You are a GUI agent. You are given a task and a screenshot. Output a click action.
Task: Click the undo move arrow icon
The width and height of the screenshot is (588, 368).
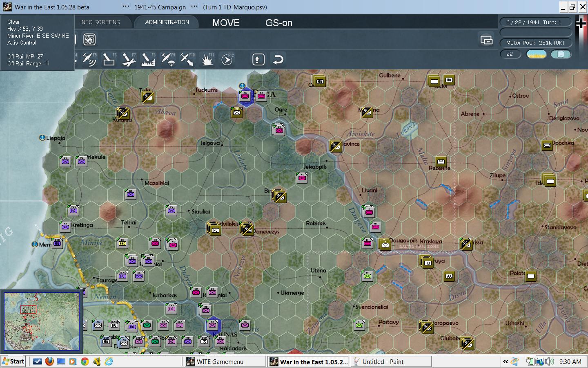pos(278,60)
